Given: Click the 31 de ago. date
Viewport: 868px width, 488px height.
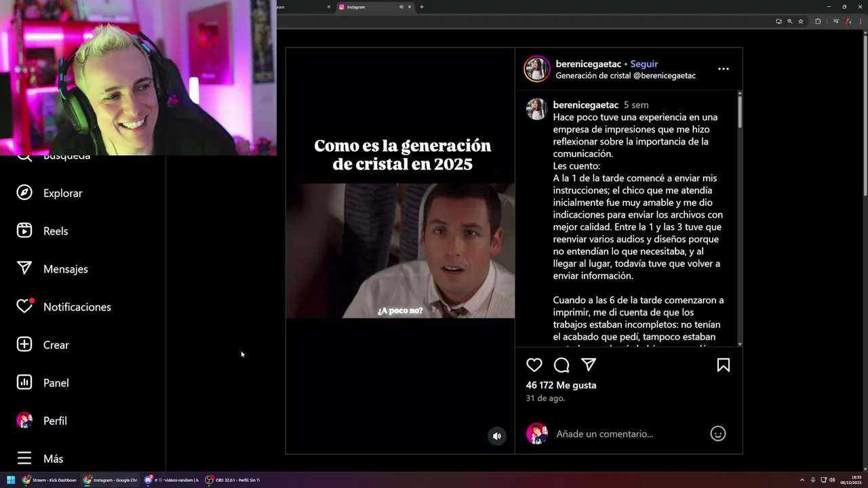Looking at the screenshot, I should point(545,399).
